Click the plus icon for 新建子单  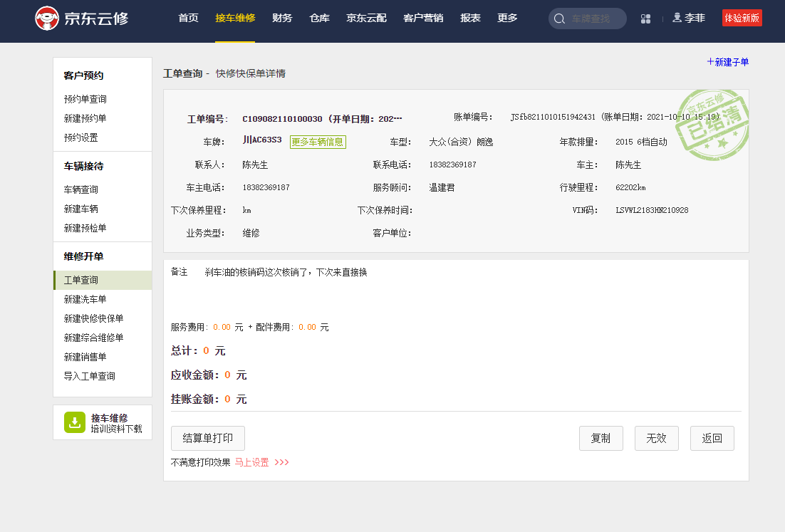[710, 62]
